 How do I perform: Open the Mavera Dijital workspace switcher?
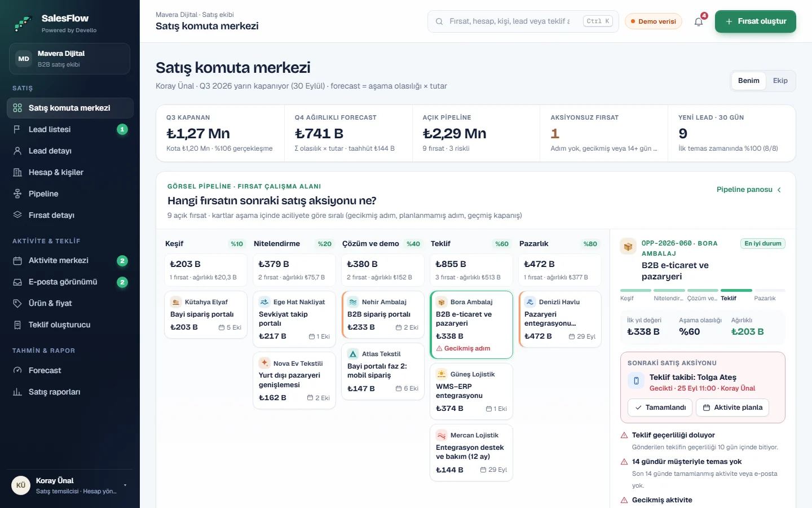tap(70, 59)
